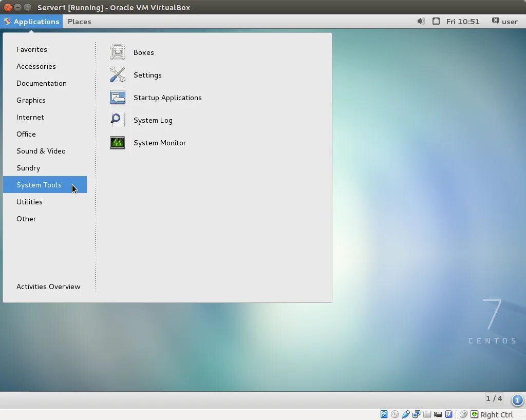The height and width of the screenshot is (420, 526).
Task: Maximize the Server1 VirtualBox window
Action: tap(28, 7)
